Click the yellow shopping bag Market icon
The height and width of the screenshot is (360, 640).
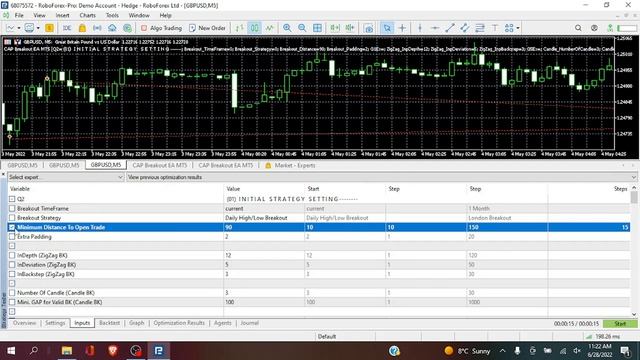(82, 28)
